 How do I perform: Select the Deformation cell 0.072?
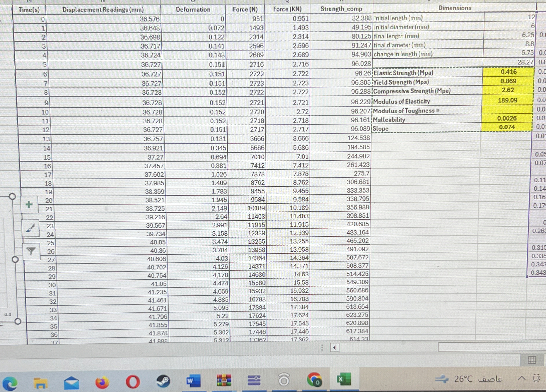tap(193, 28)
